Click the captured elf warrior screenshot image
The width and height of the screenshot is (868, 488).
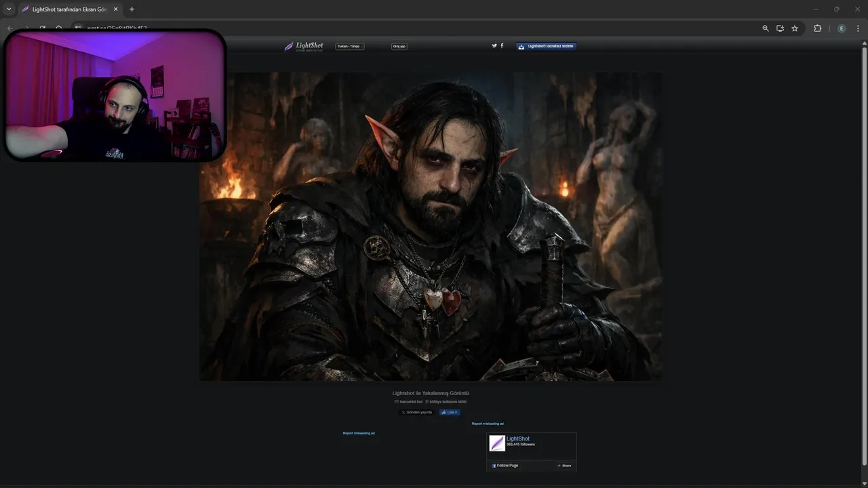(x=431, y=226)
